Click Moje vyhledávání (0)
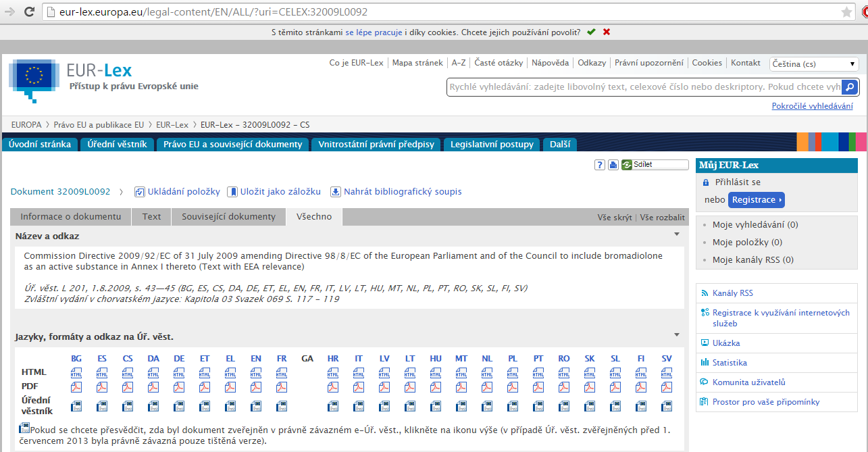 point(755,225)
